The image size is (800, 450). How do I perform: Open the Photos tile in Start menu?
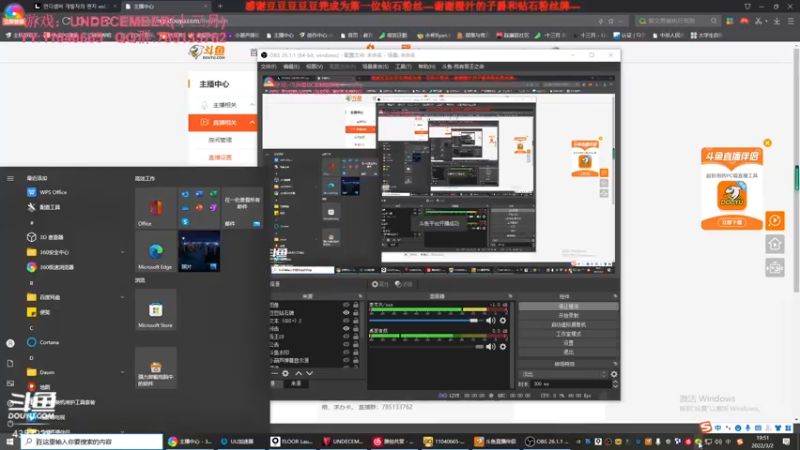(199, 251)
